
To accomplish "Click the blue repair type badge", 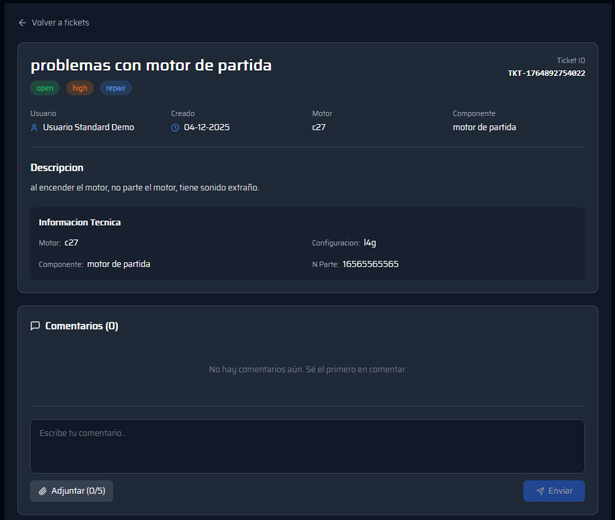I will (115, 88).
